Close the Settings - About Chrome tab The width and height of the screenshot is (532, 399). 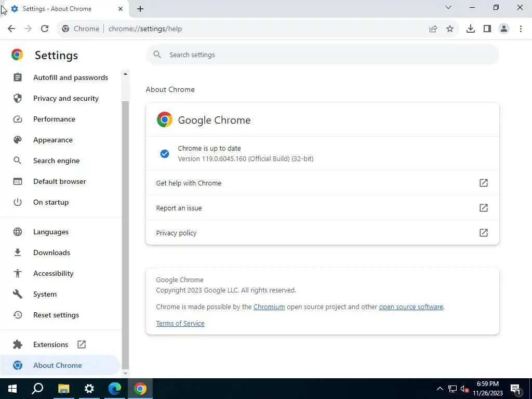(x=121, y=9)
